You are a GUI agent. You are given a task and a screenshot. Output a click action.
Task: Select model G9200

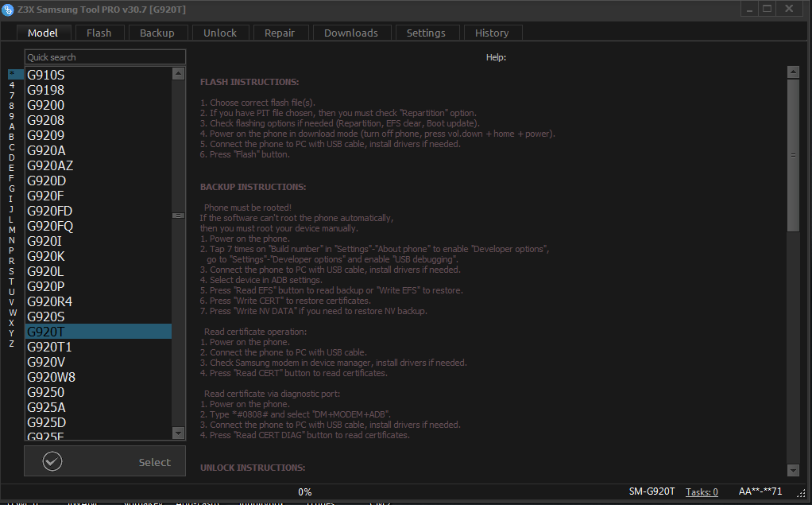pyautogui.click(x=99, y=105)
